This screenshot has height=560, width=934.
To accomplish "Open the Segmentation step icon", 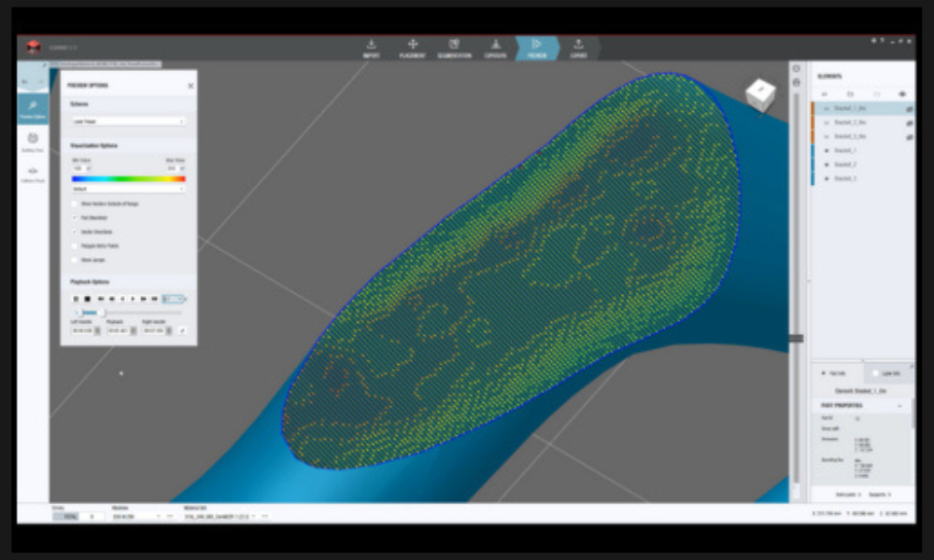I will point(454,48).
